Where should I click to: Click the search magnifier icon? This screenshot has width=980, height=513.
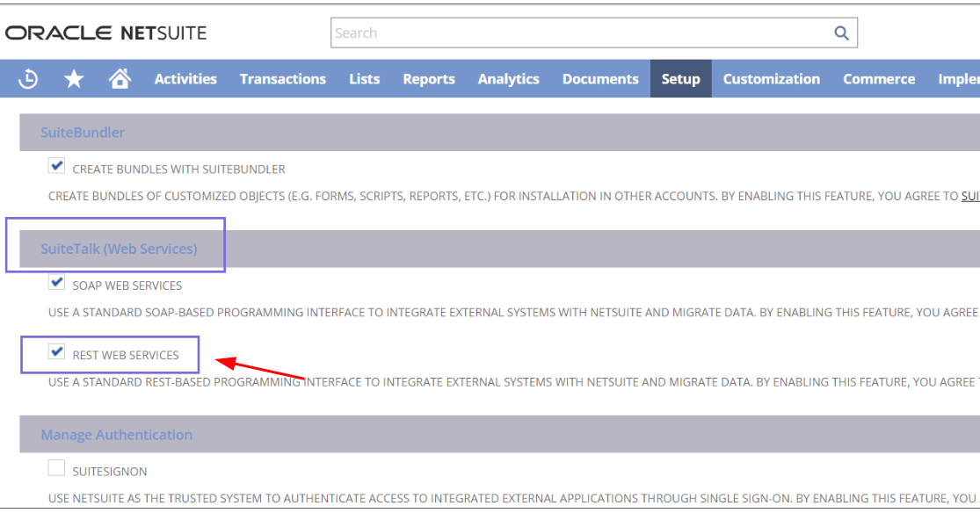(841, 33)
